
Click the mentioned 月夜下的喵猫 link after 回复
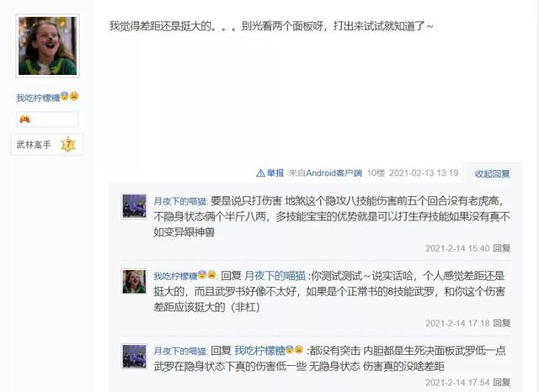275,276
